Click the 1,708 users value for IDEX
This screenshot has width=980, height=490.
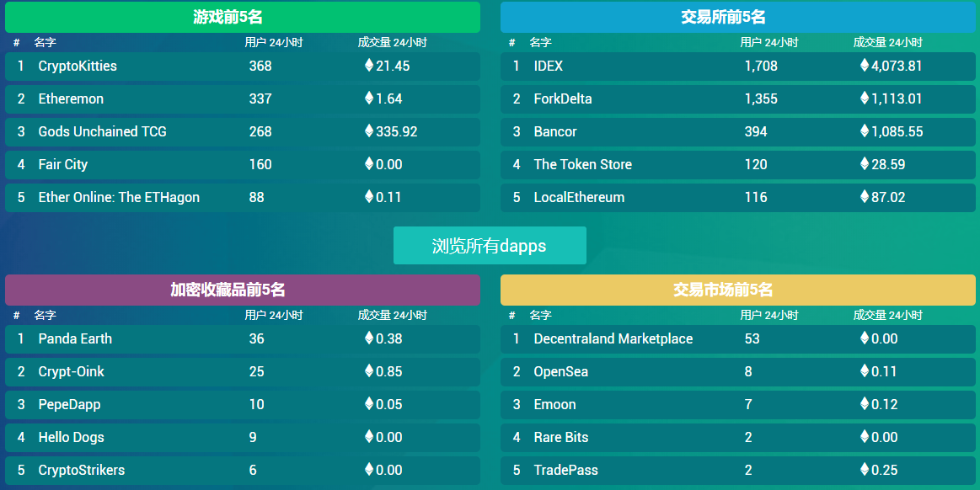[761, 67]
